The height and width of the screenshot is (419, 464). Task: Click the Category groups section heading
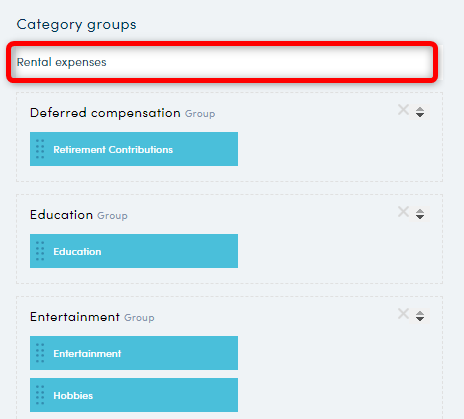76,25
